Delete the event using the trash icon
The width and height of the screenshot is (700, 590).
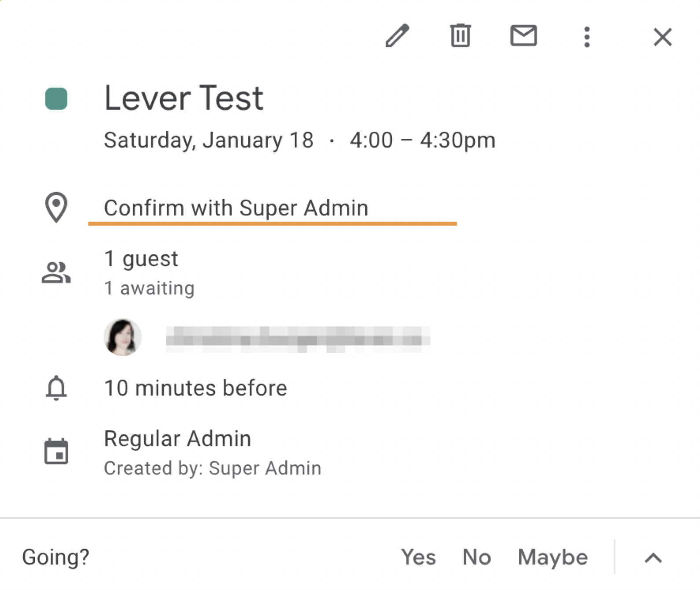click(461, 37)
